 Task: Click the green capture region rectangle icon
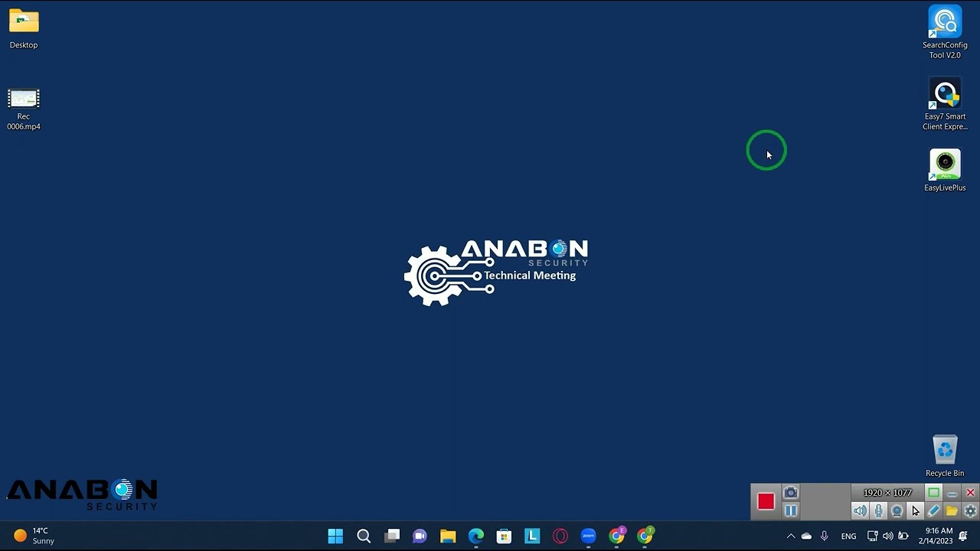coord(933,493)
